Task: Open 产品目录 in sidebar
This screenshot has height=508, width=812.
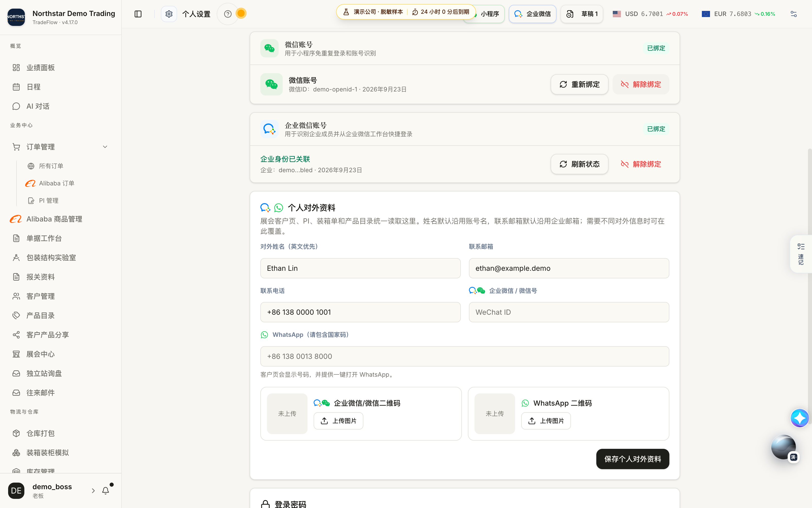Action: click(61, 315)
